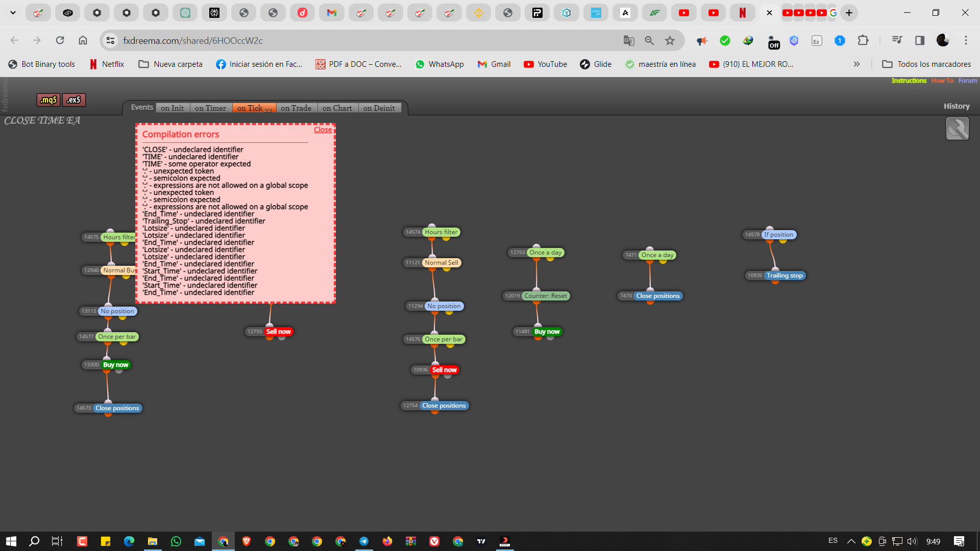Screen dimensions: 980x551
Task: Select Buy now block 13300
Action: (116, 365)
